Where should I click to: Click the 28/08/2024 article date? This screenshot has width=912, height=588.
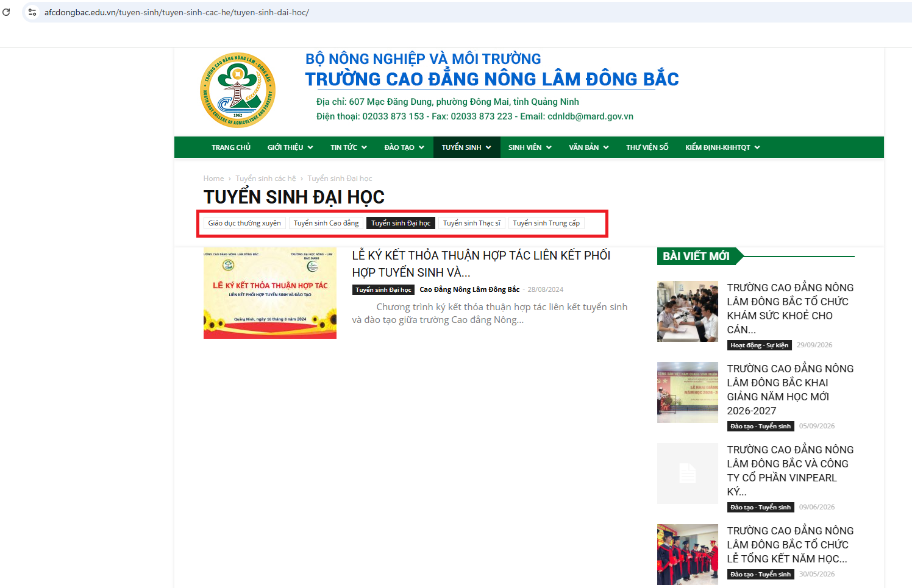546,290
